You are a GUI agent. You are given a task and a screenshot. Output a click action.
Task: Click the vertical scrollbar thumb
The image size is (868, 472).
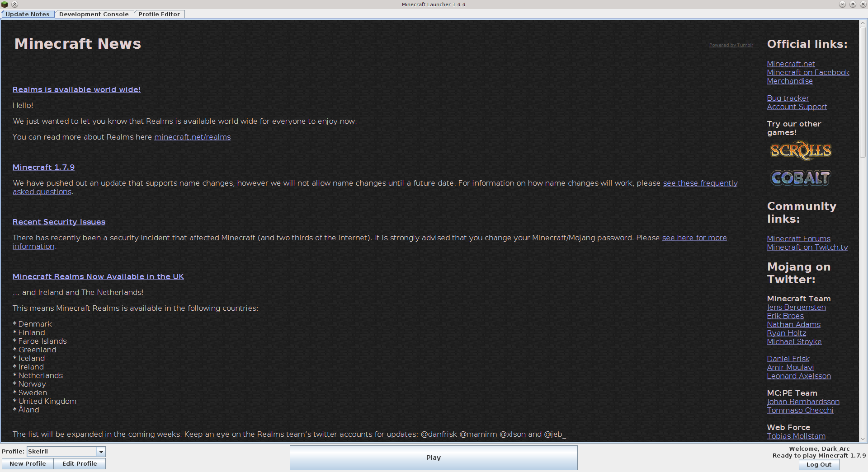pyautogui.click(x=863, y=91)
